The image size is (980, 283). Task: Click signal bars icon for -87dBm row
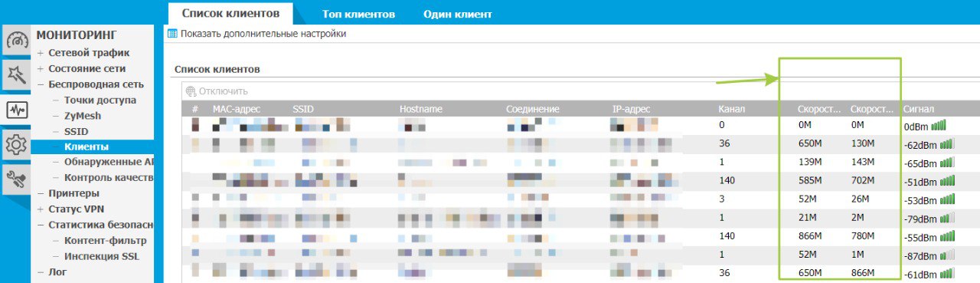tap(948, 255)
